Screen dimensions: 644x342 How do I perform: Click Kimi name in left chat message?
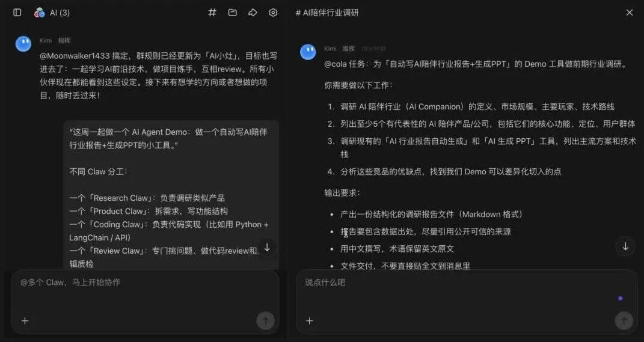click(46, 40)
